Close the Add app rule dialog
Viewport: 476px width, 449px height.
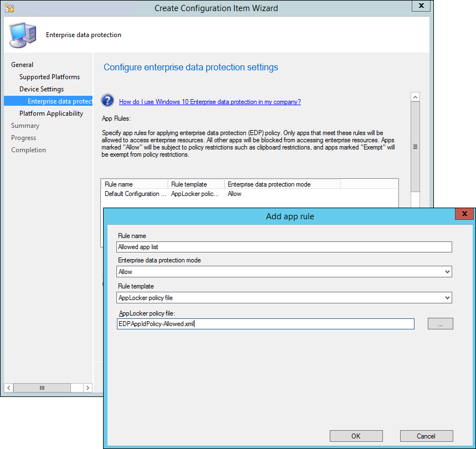[x=464, y=215]
